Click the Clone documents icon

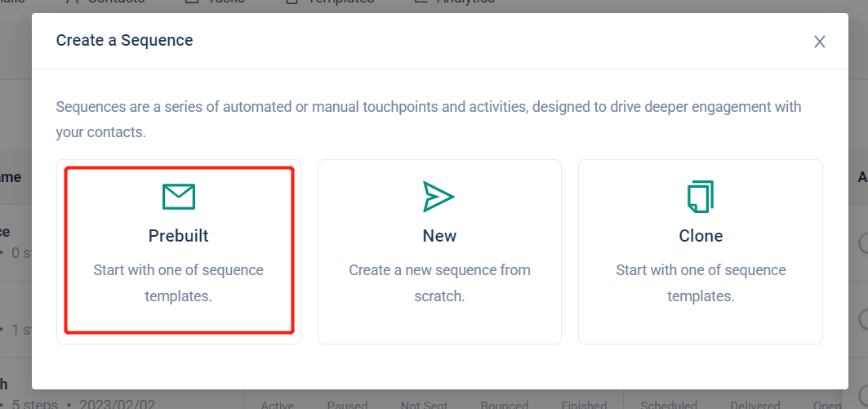click(700, 197)
